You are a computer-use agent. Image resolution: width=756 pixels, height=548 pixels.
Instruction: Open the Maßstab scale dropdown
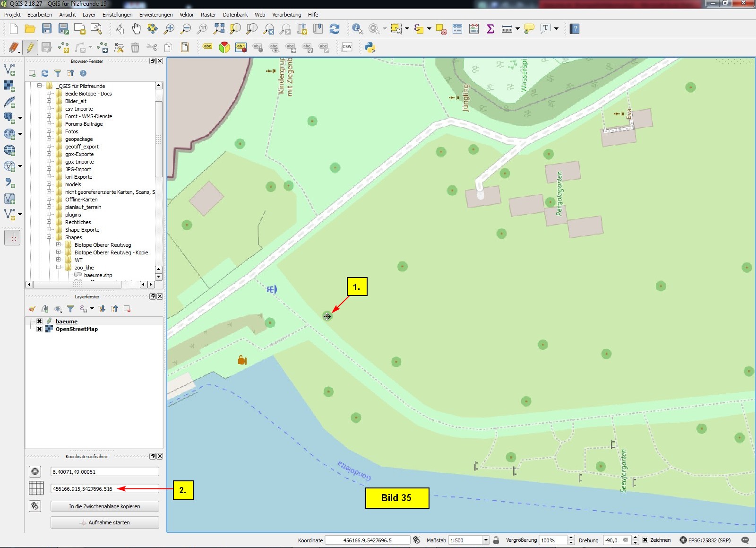[x=485, y=540]
